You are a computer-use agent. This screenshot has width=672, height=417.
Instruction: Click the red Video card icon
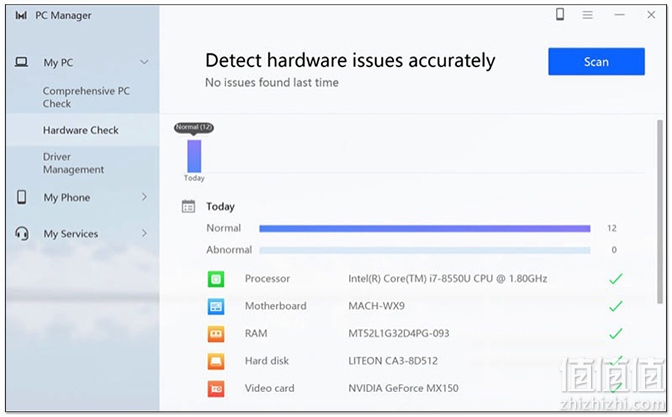(216, 389)
